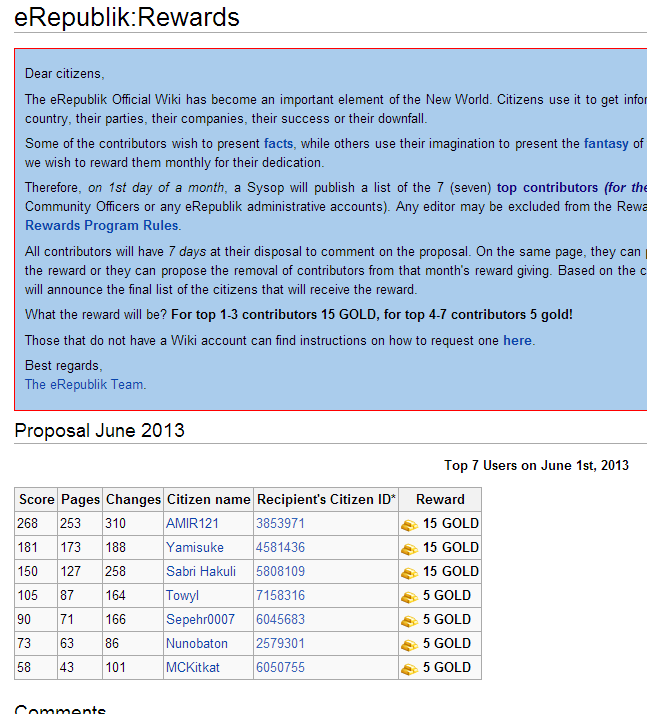Open citizen ID 7158316 link
This screenshot has width=647, height=714.
click(x=280, y=596)
